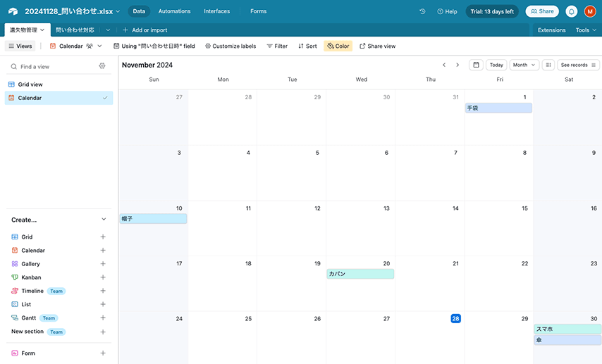Open the 傘 record on November 30
Viewport: 602px width, 364px height.
(x=567, y=340)
